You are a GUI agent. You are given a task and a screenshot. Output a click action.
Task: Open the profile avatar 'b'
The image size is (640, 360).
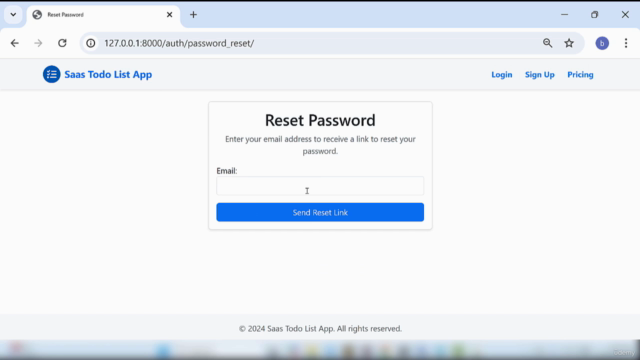point(602,43)
